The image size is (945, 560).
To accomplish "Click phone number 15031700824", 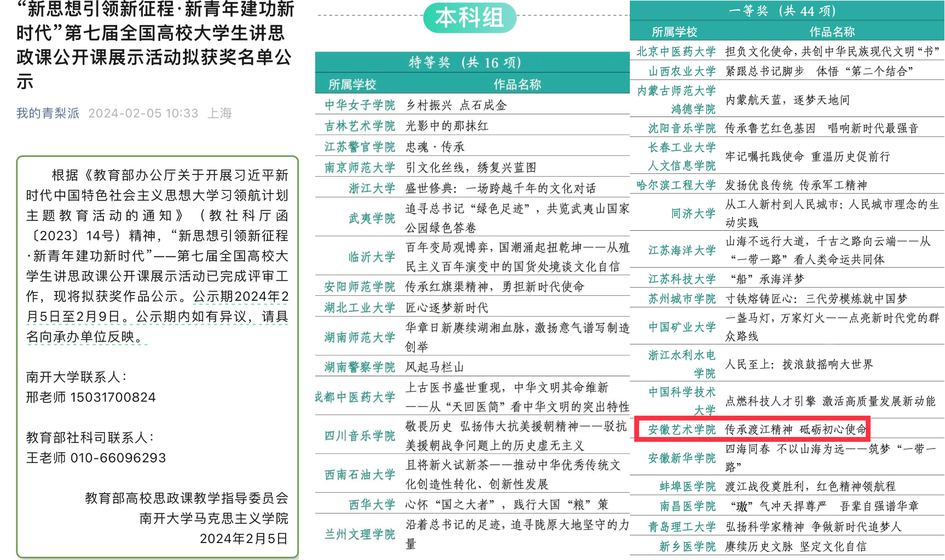I will [x=113, y=397].
